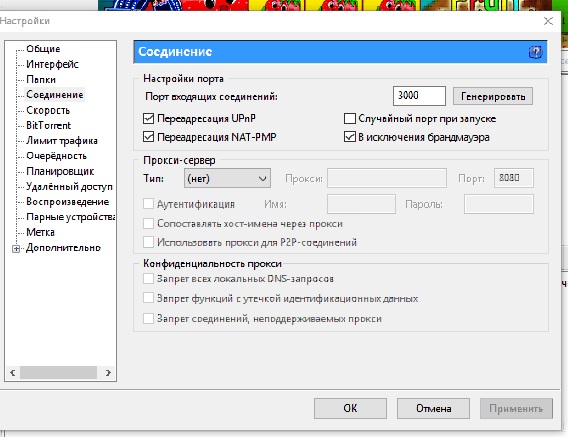Open the proxy Тип dropdown
The height and width of the screenshot is (437, 568).
227,178
